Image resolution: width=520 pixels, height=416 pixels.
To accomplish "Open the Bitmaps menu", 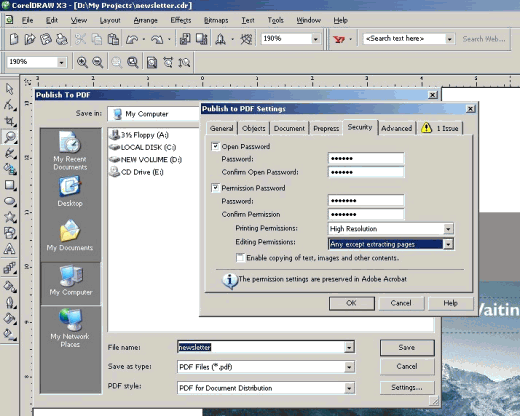I will (x=216, y=20).
